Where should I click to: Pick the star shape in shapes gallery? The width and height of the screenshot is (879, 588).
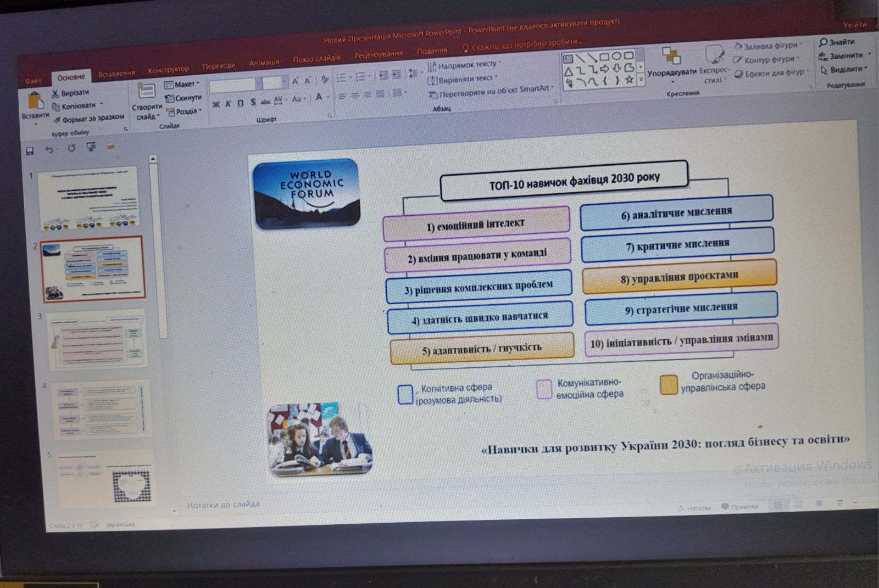pos(629,80)
